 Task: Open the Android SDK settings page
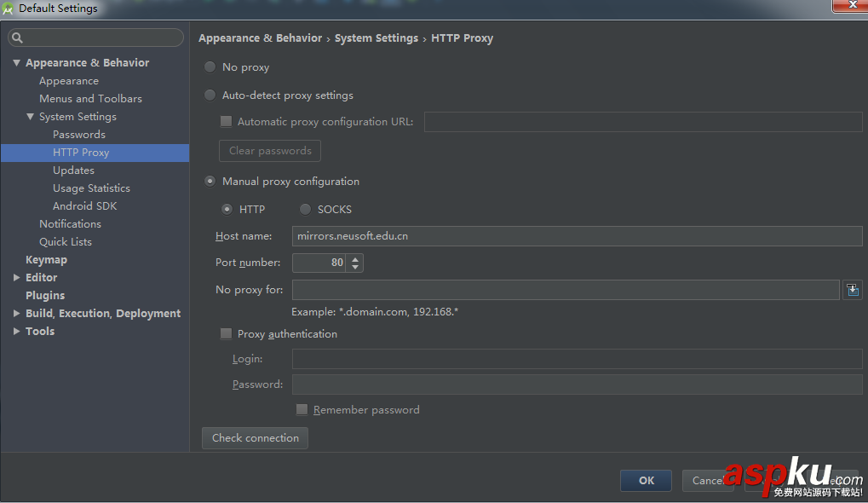click(84, 206)
